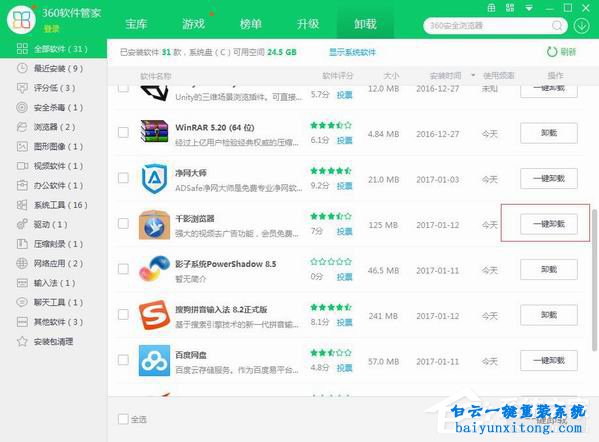The image size is (599, 442).
Task: Select 浏览器 (2) category icon
Action: (x=22, y=127)
